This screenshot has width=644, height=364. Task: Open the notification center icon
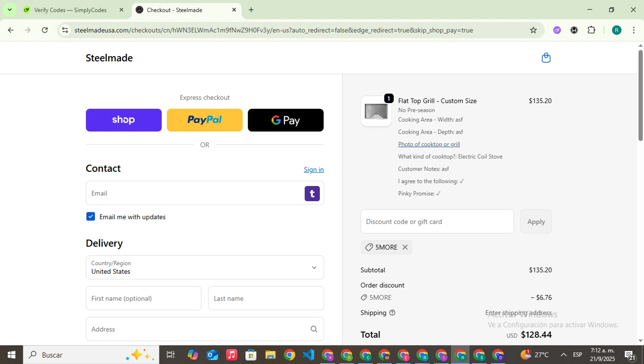coord(630,355)
